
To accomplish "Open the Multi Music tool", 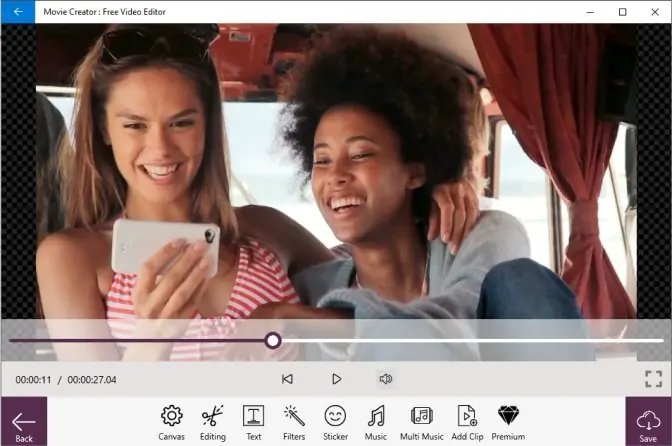I will [x=421, y=422].
